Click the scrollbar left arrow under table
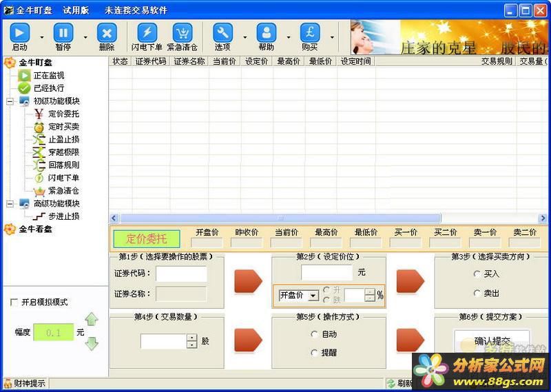 [x=114, y=218]
